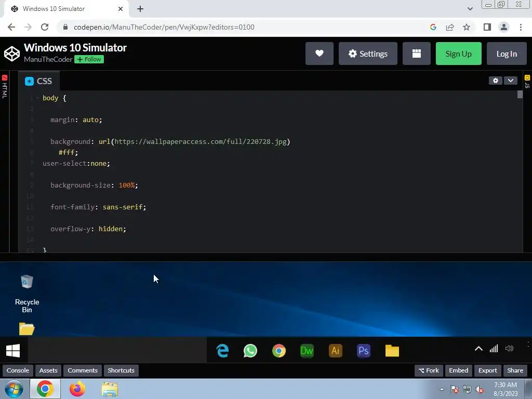Click the Sign Up button
532x399 pixels.
458,54
